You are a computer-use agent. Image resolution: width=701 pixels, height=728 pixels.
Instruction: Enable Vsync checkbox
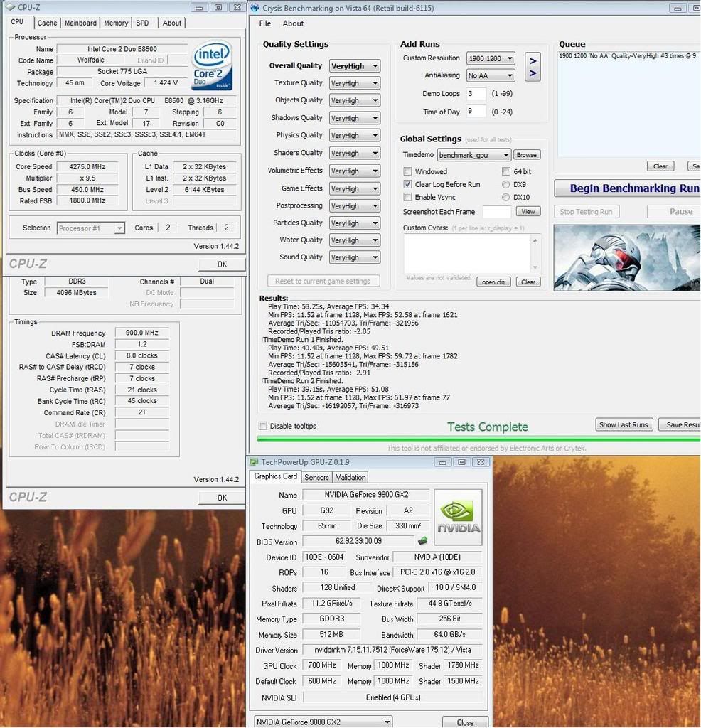tap(407, 197)
